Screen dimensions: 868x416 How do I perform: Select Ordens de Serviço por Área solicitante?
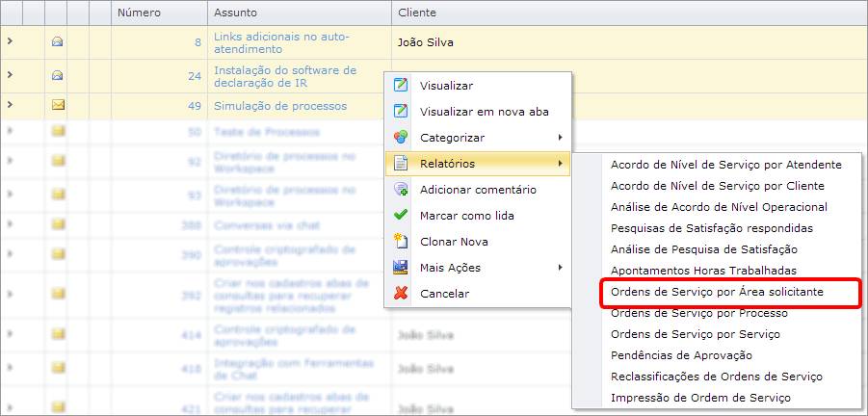[717, 292]
